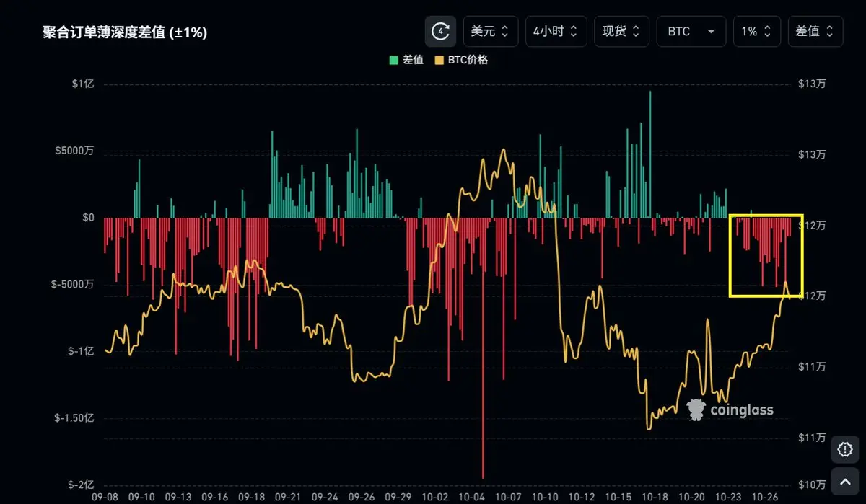Open the BTC coin selector
Screen dimensions: 866x504
point(691,32)
